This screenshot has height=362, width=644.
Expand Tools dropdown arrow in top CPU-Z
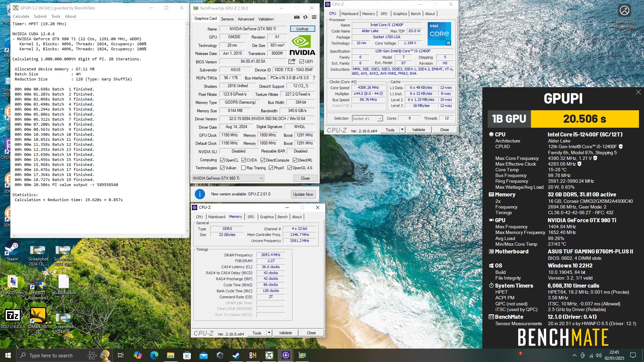[402, 130]
